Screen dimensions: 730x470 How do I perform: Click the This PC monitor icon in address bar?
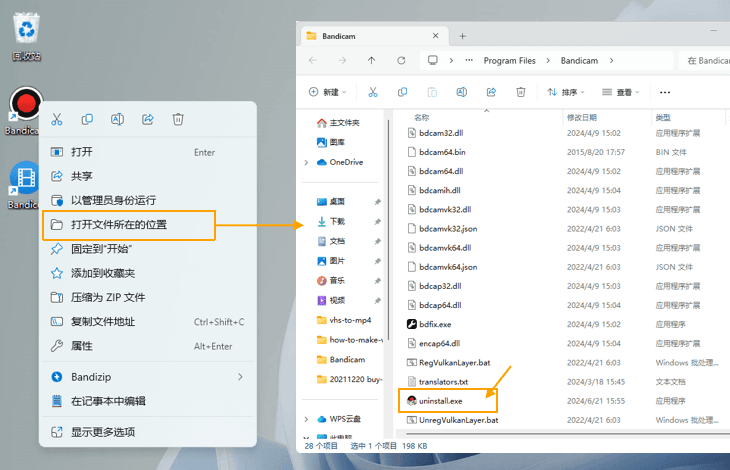[433, 60]
